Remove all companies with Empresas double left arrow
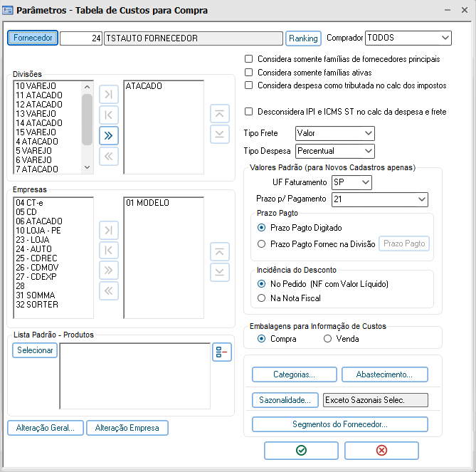The image size is (476, 472). click(x=109, y=291)
